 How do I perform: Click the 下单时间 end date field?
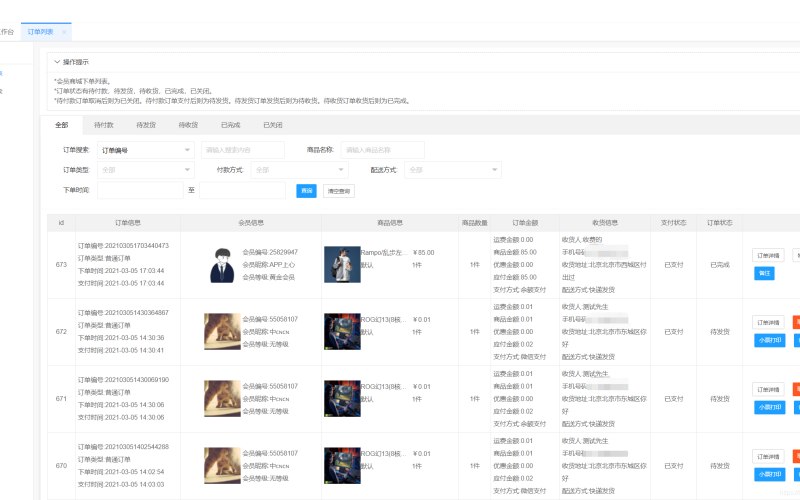click(x=242, y=190)
